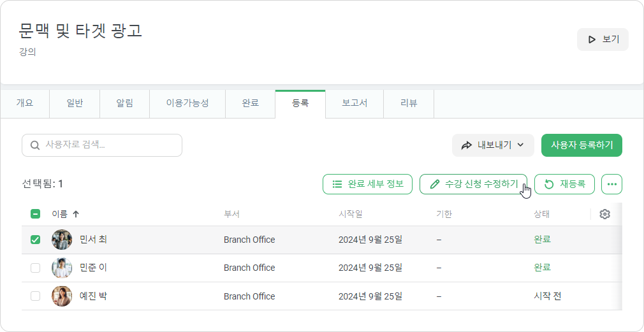Click the 재등록 button
This screenshot has width=644, height=332.
[x=565, y=184]
